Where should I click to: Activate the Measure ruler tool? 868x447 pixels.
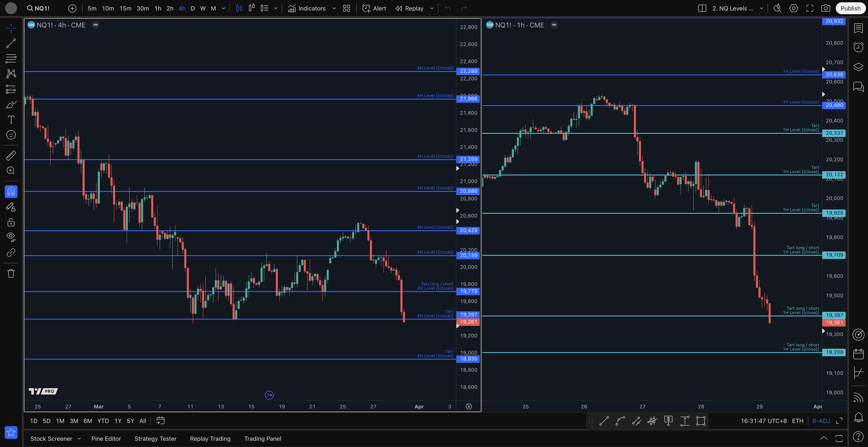(x=11, y=155)
